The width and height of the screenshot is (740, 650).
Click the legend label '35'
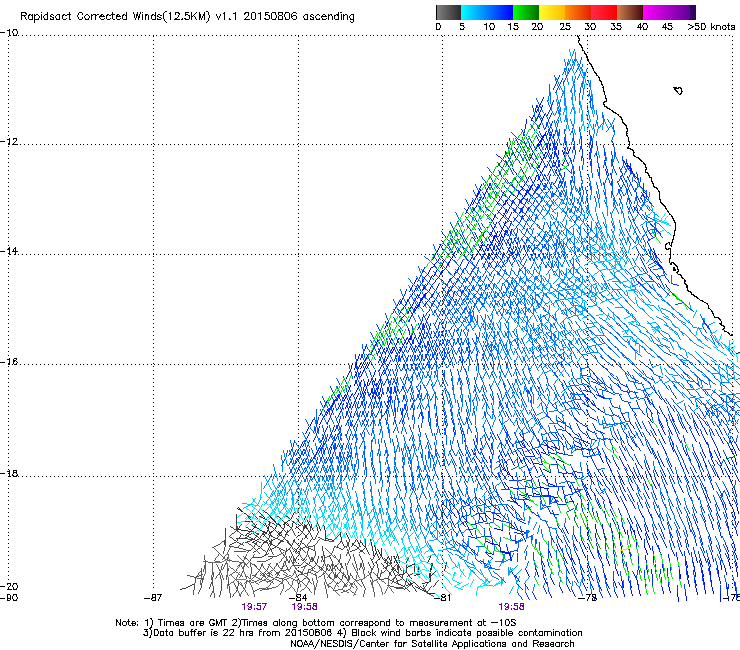[x=616, y=27]
